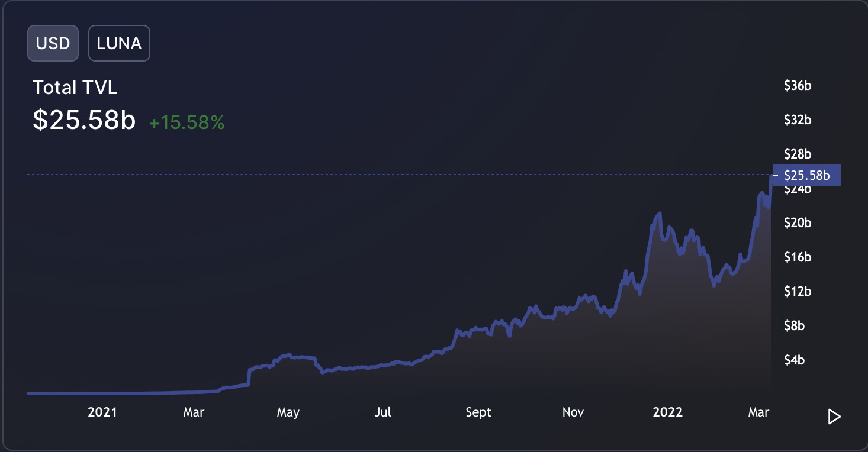Click the Jul x-axis label
This screenshot has height=452, width=868.
coord(383,412)
